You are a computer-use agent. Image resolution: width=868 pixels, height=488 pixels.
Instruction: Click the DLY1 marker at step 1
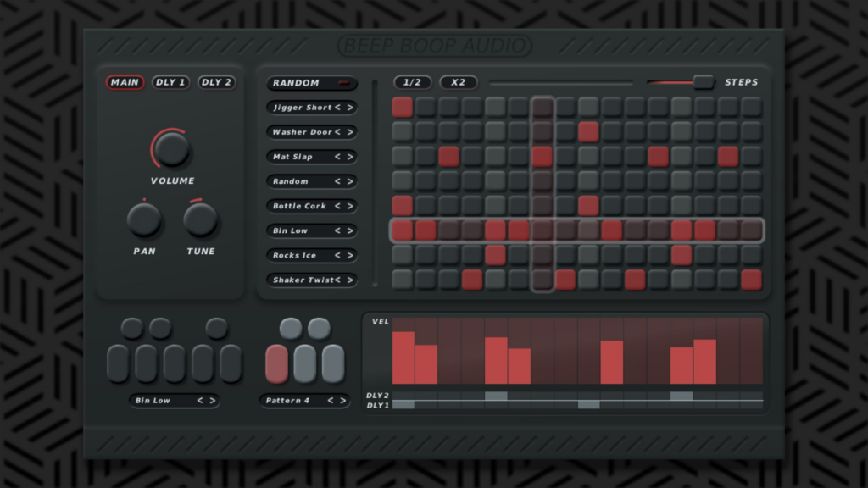pyautogui.click(x=403, y=405)
